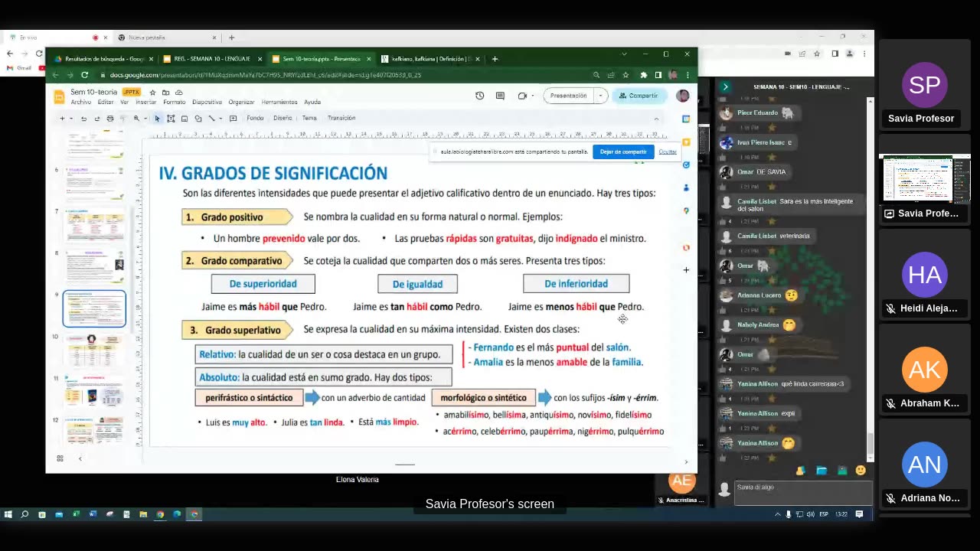Click the redo arrow in Slides toolbar
The image size is (980, 551).
point(96,118)
